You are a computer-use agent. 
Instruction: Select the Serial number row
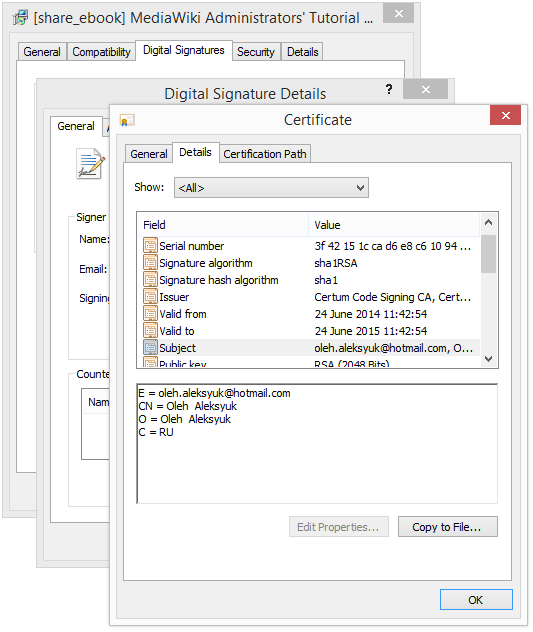pyautogui.click(x=308, y=246)
